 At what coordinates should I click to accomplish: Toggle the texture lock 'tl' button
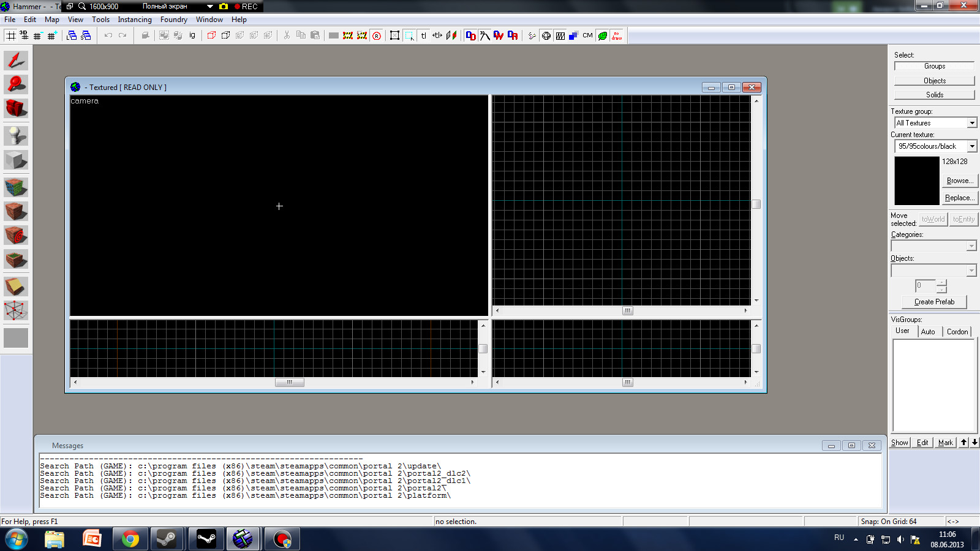pos(423,36)
